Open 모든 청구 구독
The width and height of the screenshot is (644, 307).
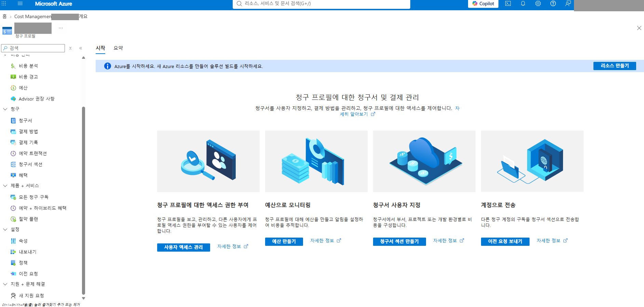pyautogui.click(x=33, y=197)
